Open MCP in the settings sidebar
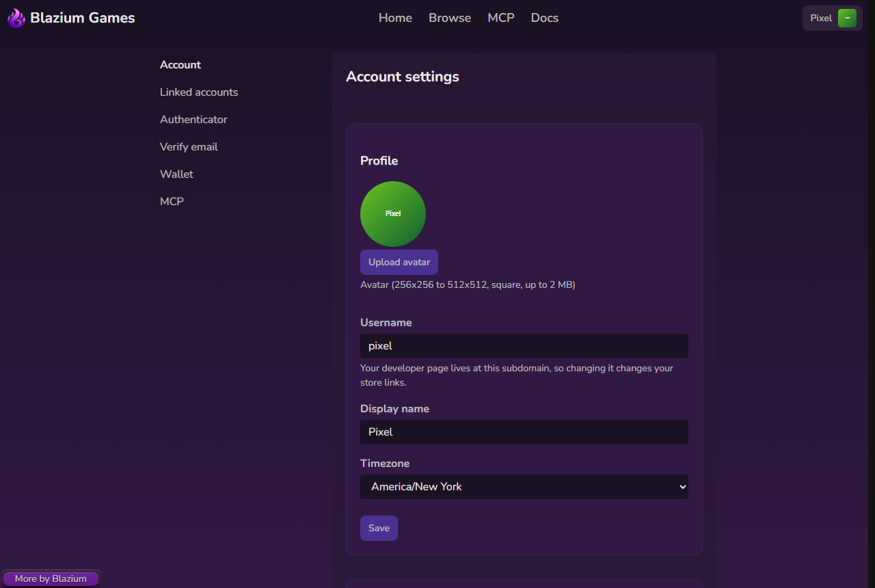The height and width of the screenshot is (588, 875). (x=172, y=202)
